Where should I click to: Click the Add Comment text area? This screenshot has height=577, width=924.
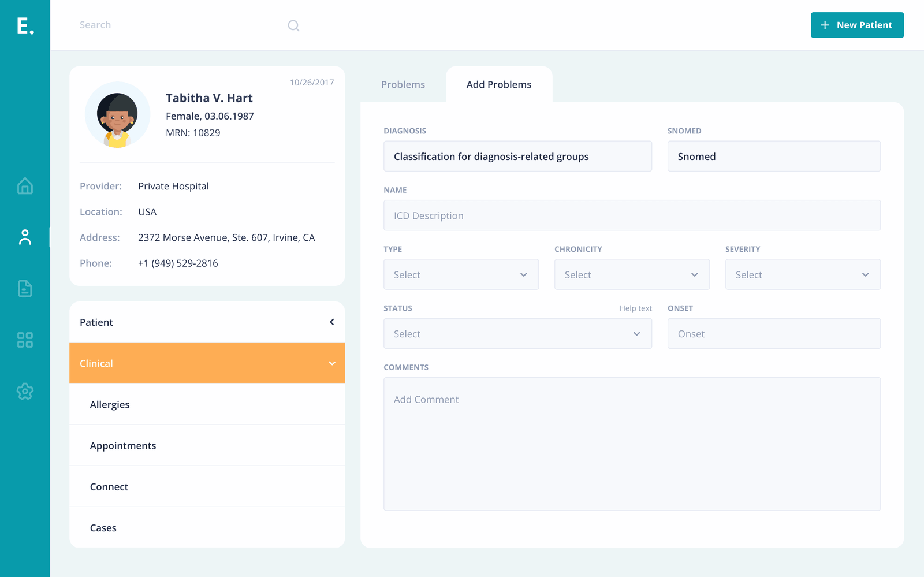(632, 444)
